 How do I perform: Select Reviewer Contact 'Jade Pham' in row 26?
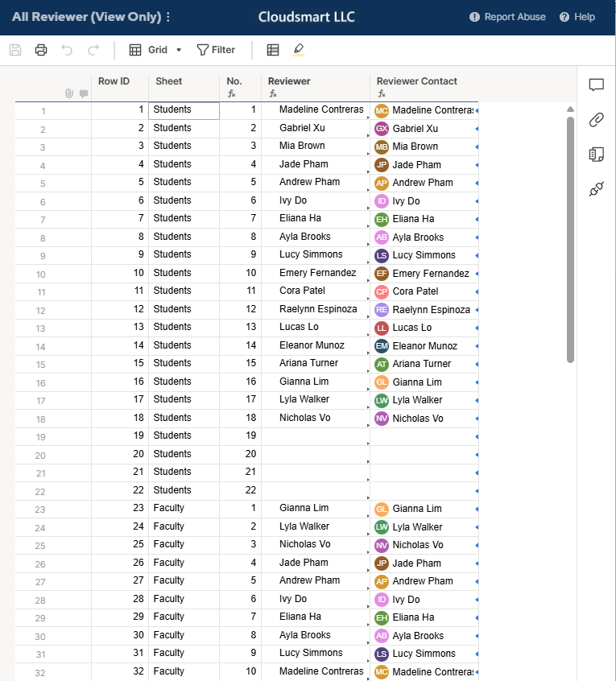tap(424, 563)
